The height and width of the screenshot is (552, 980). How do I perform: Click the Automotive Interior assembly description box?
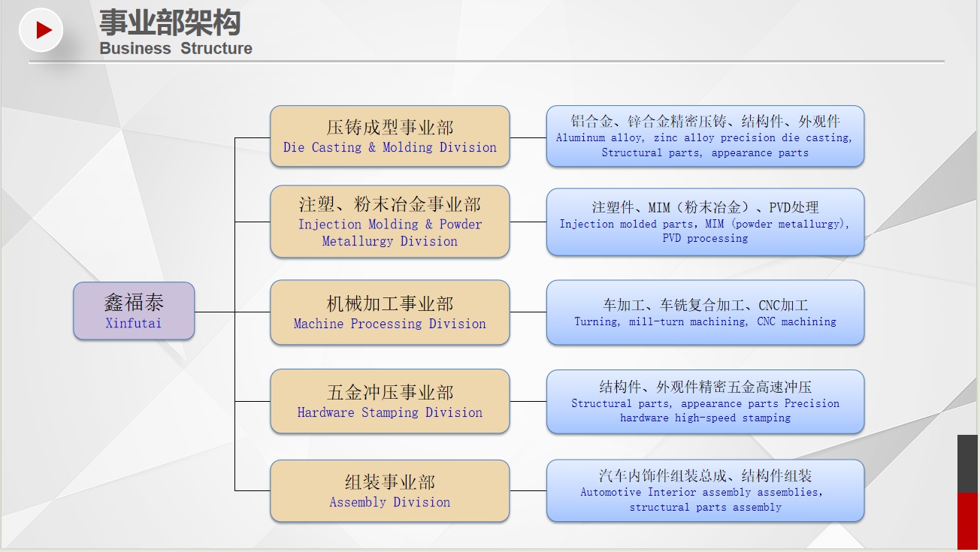[x=705, y=491]
